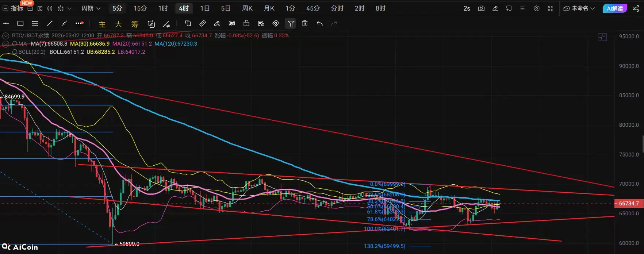644x254 pixels.
Task: Select the parallel lines drawing tool
Action: point(35,23)
